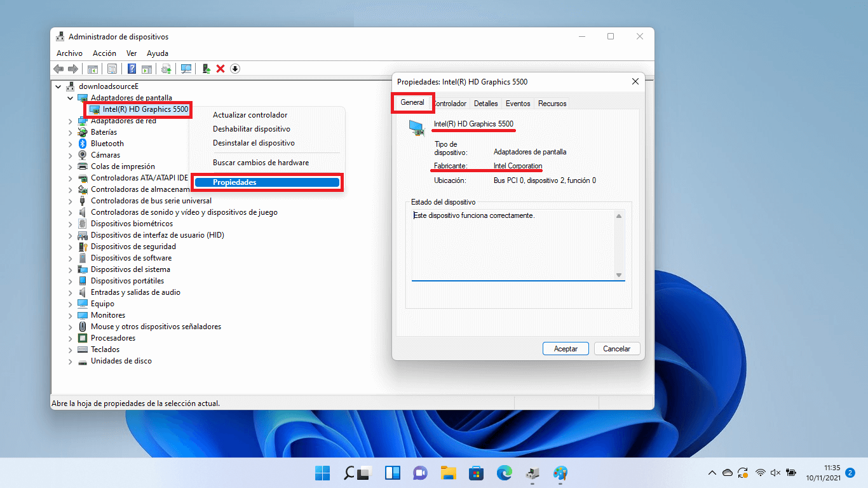The height and width of the screenshot is (488, 868).
Task: Collapse the Adaptadores de pantalla node
Action: (x=71, y=98)
